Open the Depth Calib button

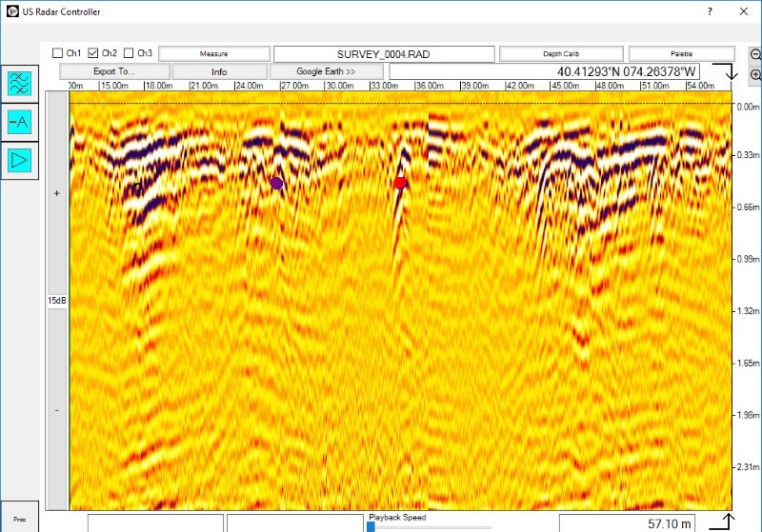click(562, 54)
